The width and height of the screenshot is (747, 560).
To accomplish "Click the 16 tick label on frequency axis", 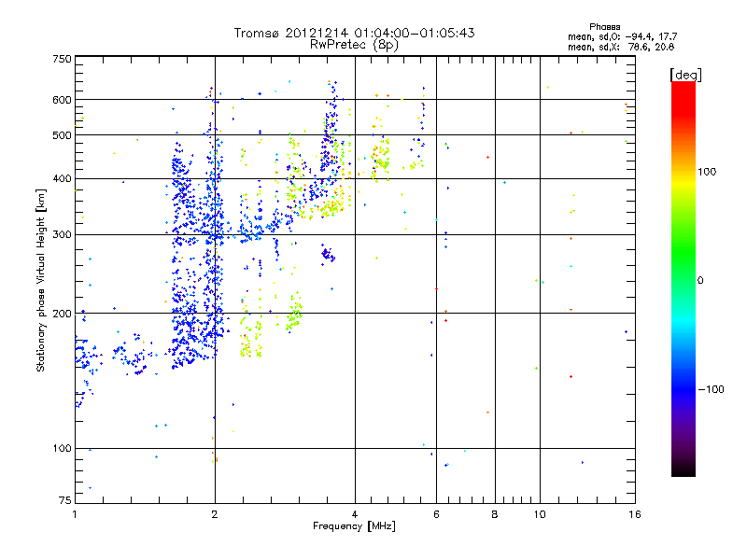I will tap(634, 515).
